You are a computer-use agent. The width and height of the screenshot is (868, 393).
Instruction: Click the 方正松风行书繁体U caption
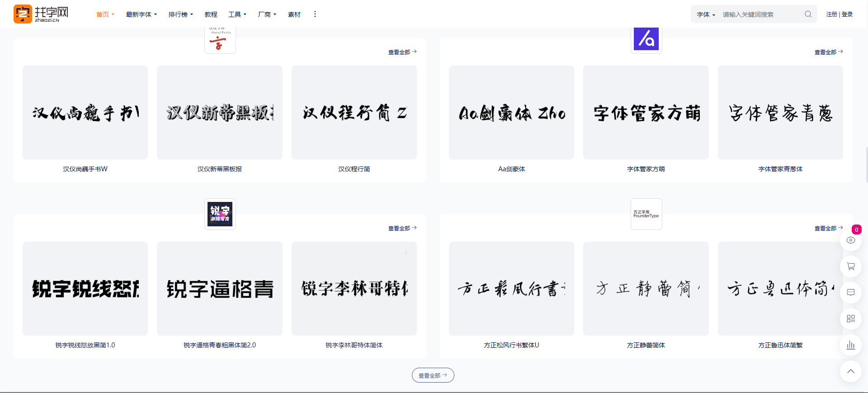tap(512, 345)
